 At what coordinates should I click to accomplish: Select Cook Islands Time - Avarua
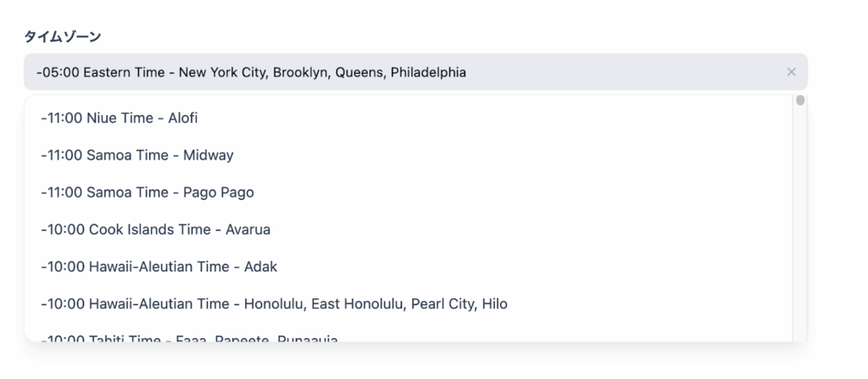point(155,230)
